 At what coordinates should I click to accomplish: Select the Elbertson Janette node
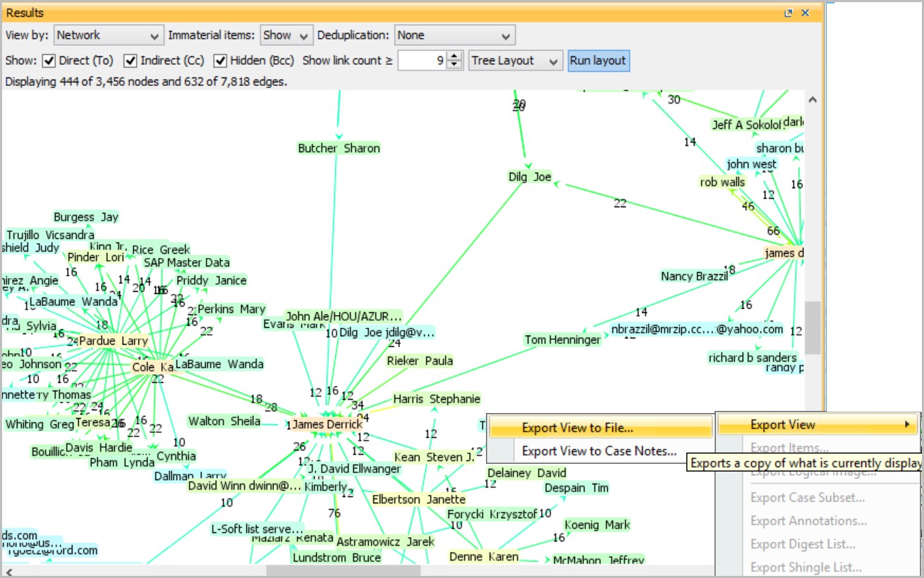tap(419, 500)
